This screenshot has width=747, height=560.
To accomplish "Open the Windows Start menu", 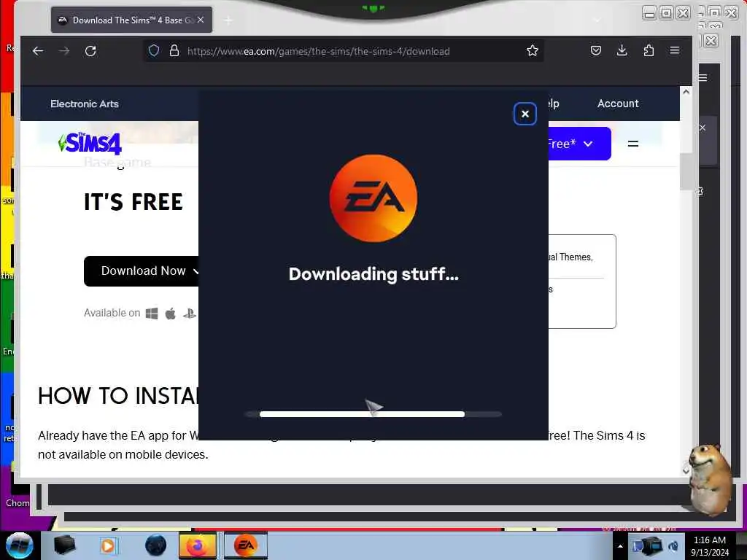I will coord(20,545).
